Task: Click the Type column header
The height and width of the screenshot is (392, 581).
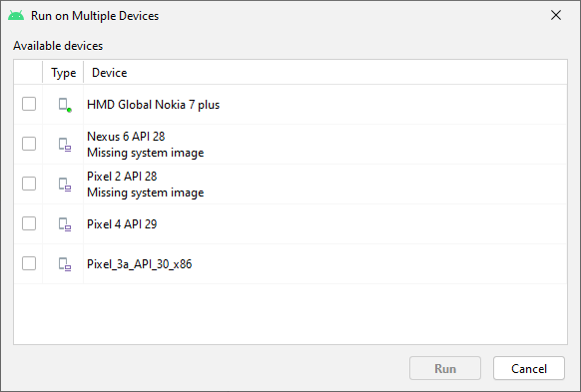Action: pyautogui.click(x=63, y=73)
